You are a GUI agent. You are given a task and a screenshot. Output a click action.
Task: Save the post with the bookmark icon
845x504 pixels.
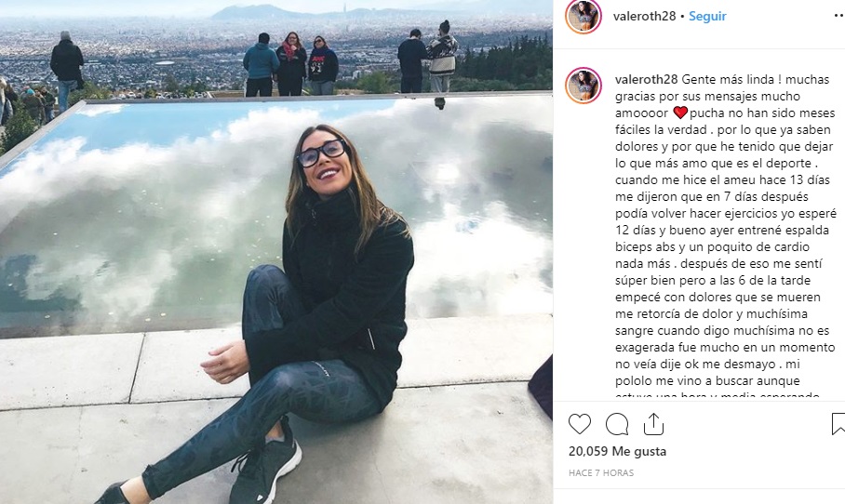coord(838,424)
